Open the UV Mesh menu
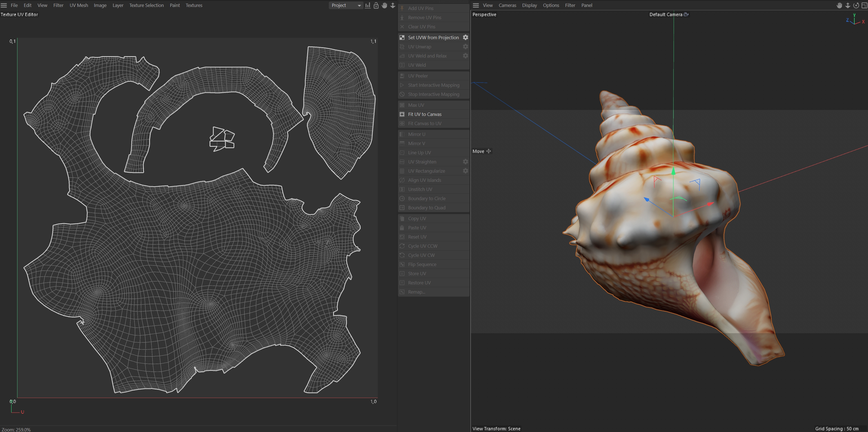Screen dimensions: 868x432 click(78, 5)
